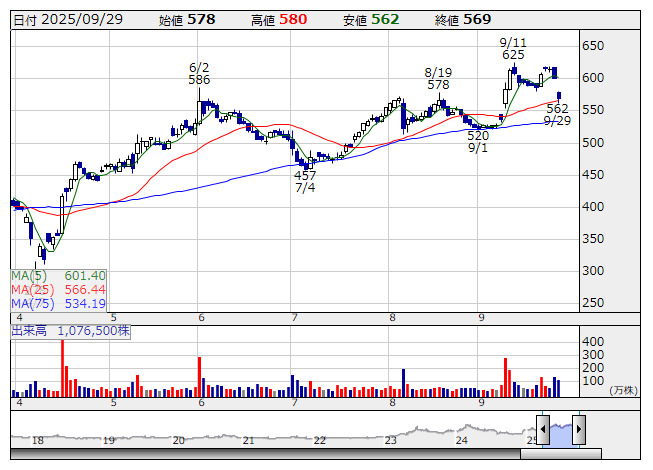Screen dimensions: 653x470
Task: Click the 250 price axis label
Action: tap(593, 303)
